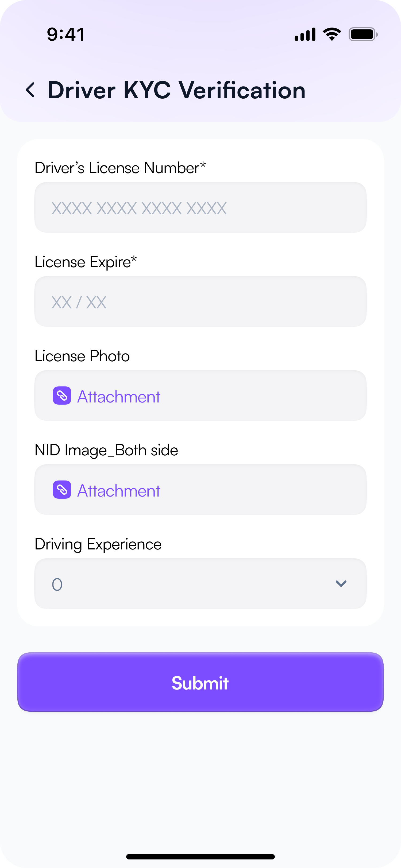Tap the 9:41 clock in status bar

tap(66, 34)
